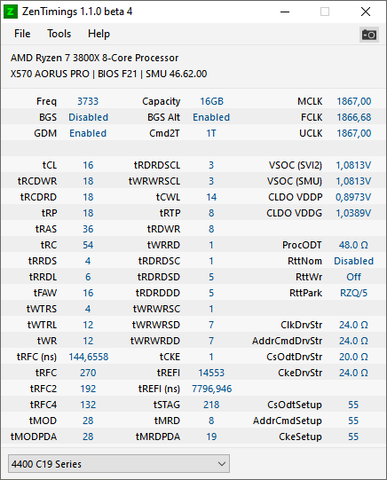Open the File menu
387x480 pixels.
pyautogui.click(x=22, y=34)
